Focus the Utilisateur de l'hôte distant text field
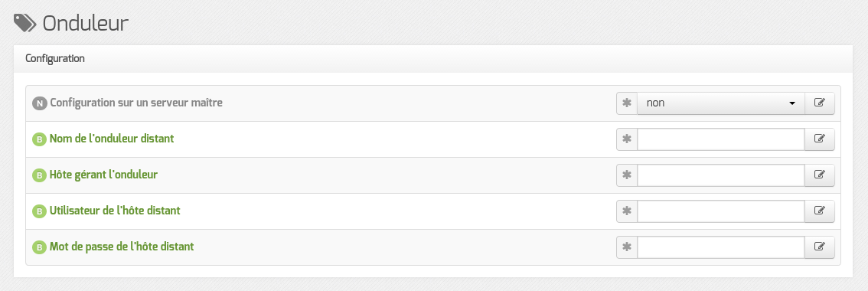868x291 pixels. click(721, 211)
